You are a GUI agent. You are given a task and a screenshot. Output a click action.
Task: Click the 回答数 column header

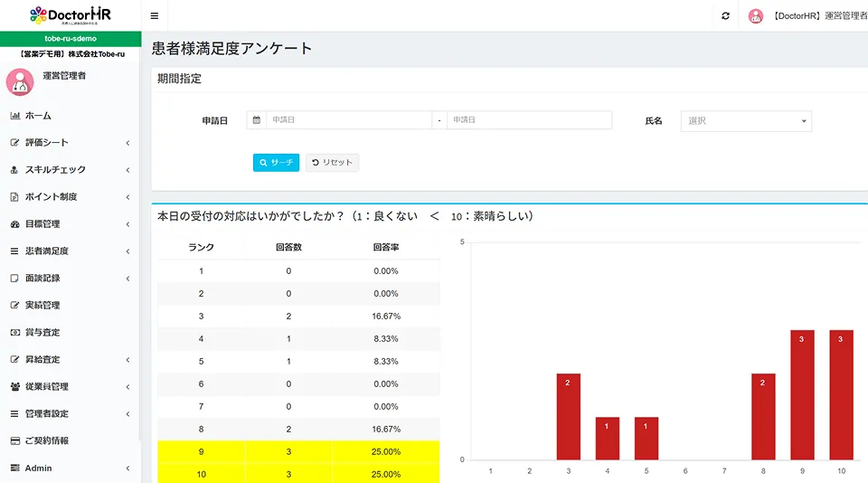tap(288, 247)
